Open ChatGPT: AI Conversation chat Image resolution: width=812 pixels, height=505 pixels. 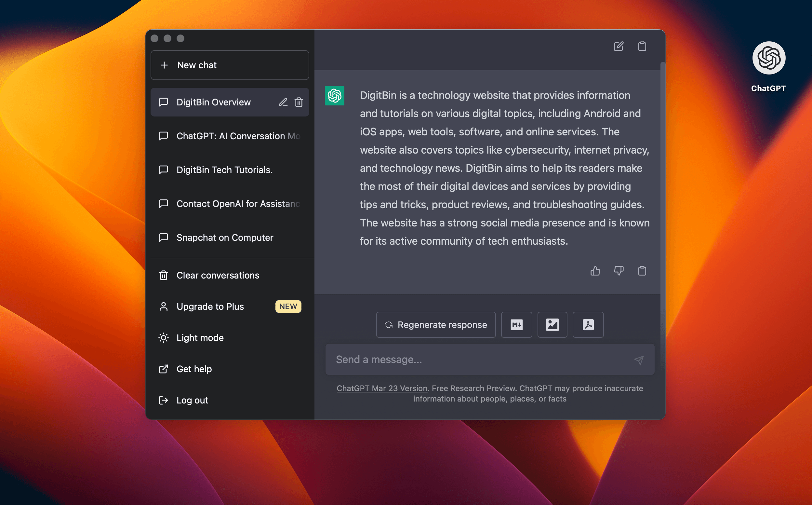pos(230,136)
